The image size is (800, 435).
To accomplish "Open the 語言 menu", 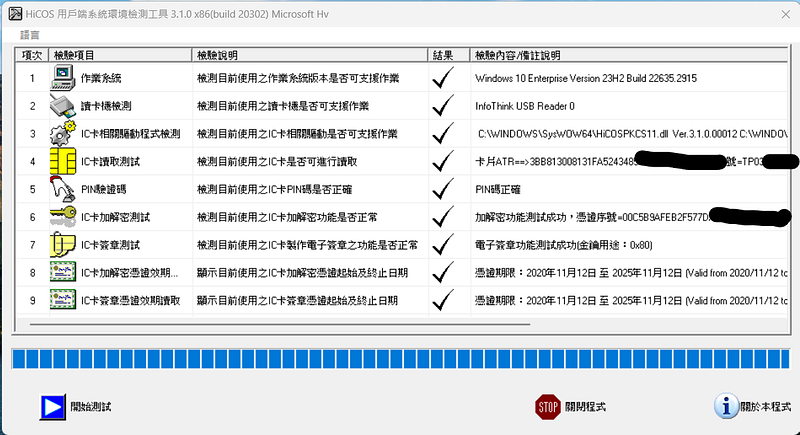I will [x=30, y=35].
